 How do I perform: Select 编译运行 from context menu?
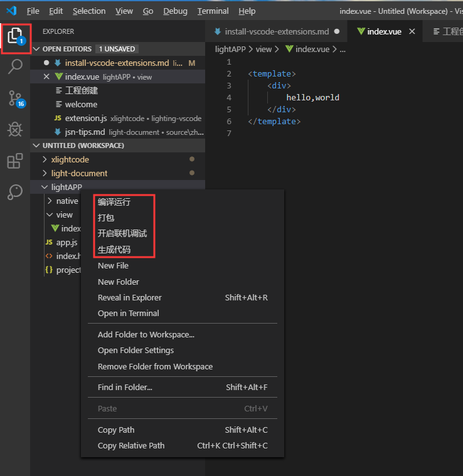coord(114,203)
